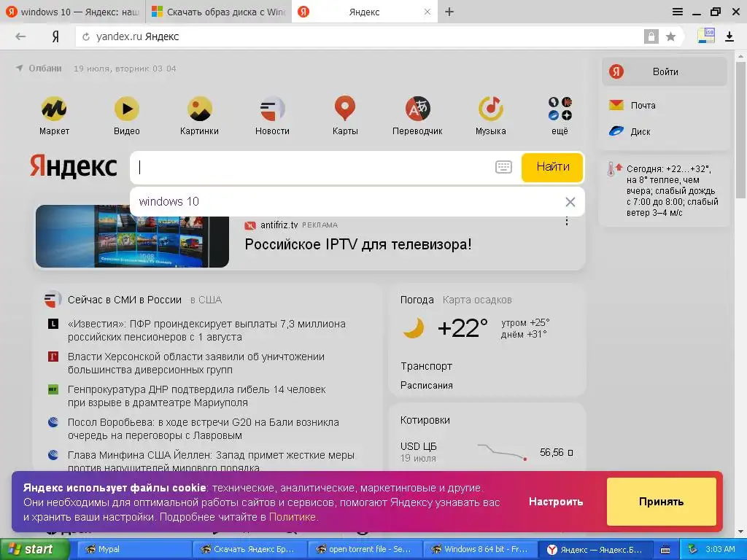The width and height of the screenshot is (747, 560).
Task: Switch to open torrent file taskbar window
Action: tap(365, 550)
